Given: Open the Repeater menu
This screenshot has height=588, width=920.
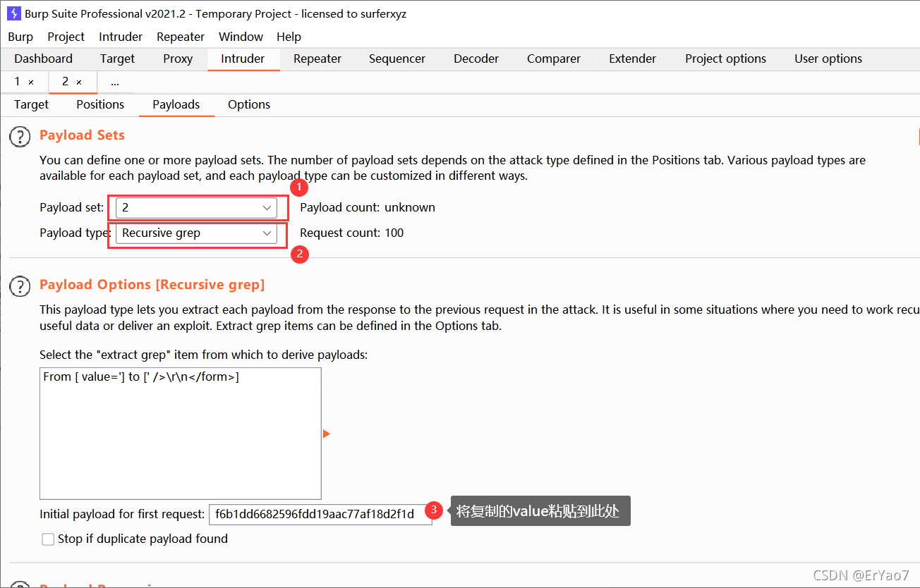Looking at the screenshot, I should (x=181, y=37).
